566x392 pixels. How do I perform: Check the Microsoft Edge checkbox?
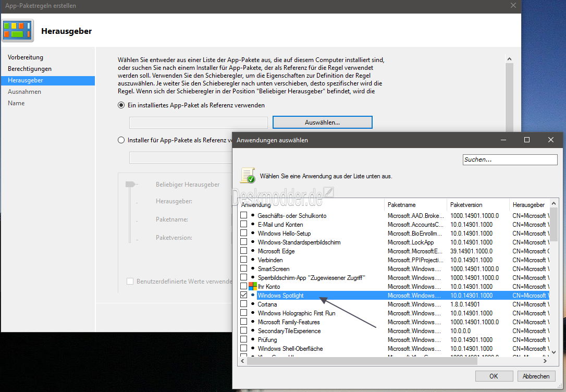pyautogui.click(x=244, y=251)
